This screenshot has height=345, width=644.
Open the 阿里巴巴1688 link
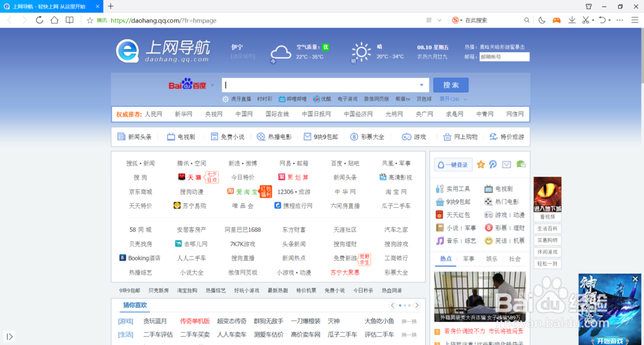coord(243,230)
